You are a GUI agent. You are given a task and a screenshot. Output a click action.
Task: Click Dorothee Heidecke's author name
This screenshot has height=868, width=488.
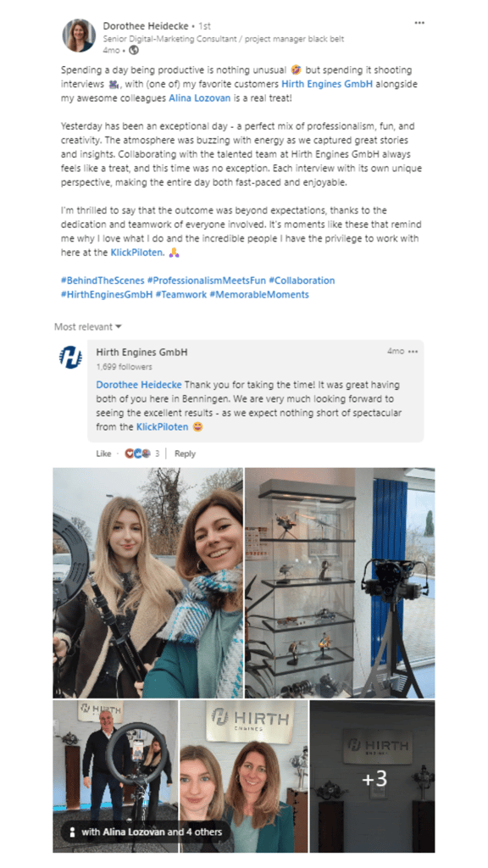coord(145,25)
